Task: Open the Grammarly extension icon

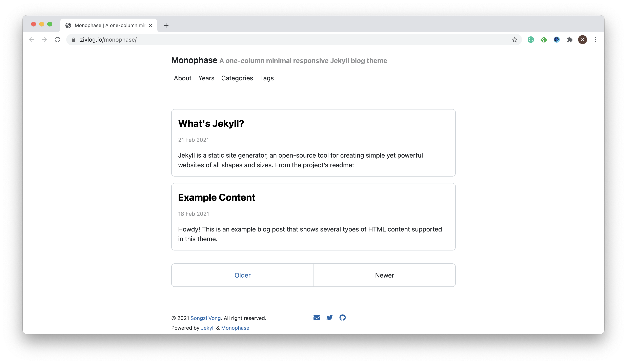Action: pos(531,40)
